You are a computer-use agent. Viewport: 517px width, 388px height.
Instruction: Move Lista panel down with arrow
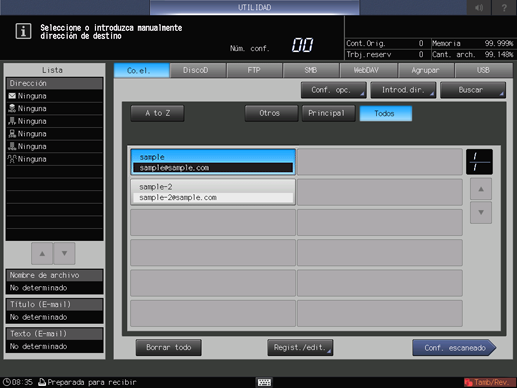click(x=64, y=253)
